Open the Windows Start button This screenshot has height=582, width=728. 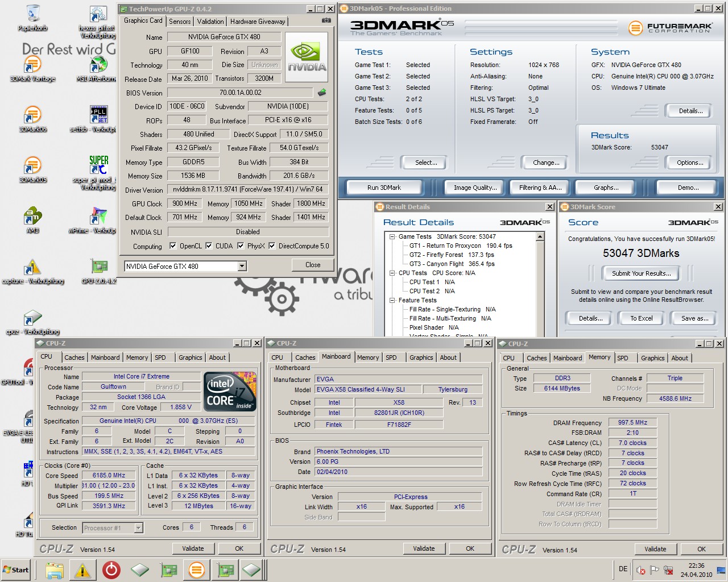click(x=16, y=570)
